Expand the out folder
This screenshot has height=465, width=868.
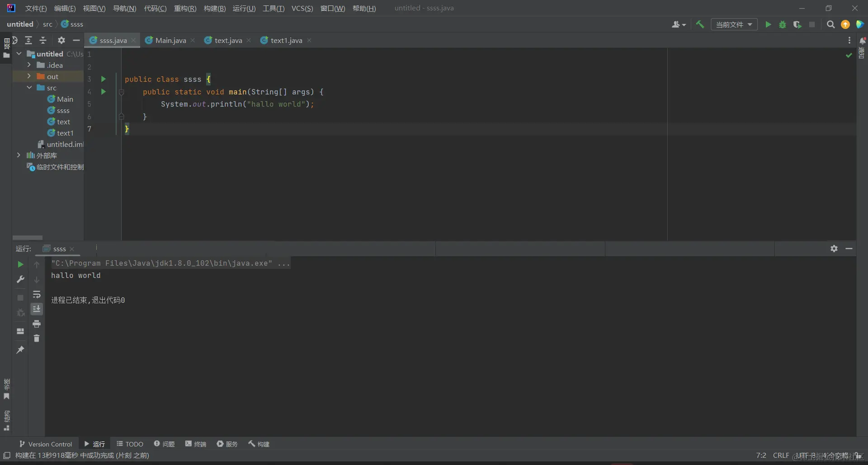point(29,76)
